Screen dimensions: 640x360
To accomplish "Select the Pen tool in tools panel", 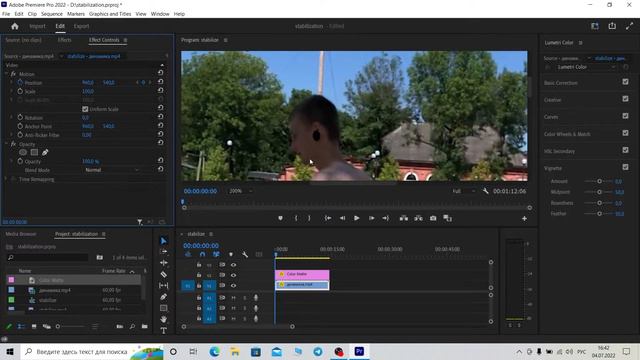I will [163, 297].
